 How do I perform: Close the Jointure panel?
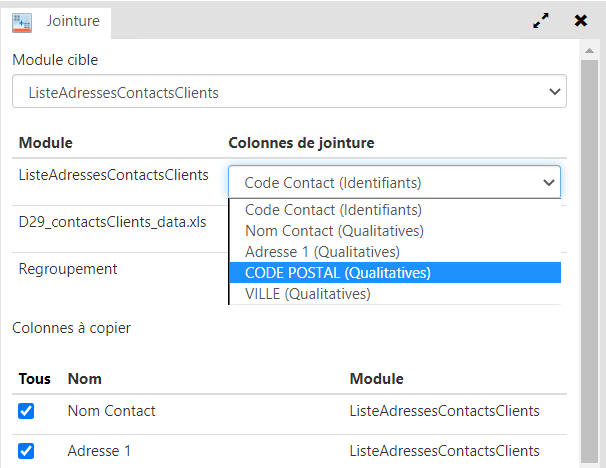coord(580,20)
